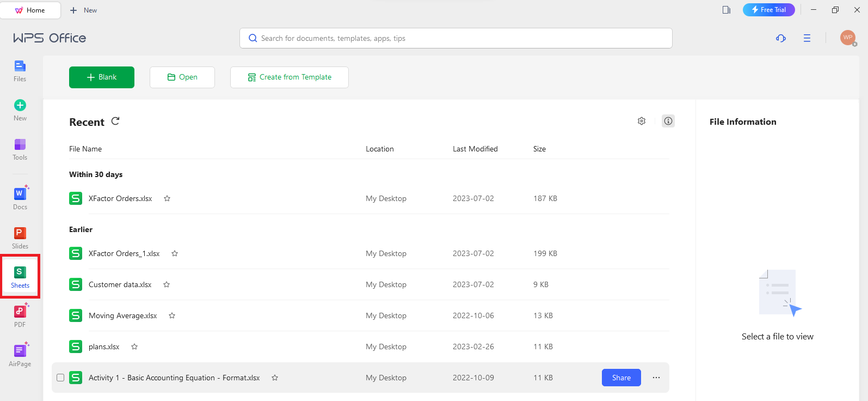Refresh the Recent file list
This screenshot has height=401, width=868.
115,121
